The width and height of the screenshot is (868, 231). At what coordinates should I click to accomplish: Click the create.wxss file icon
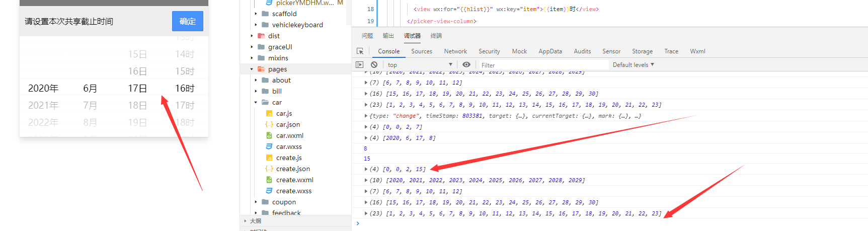coord(269,191)
